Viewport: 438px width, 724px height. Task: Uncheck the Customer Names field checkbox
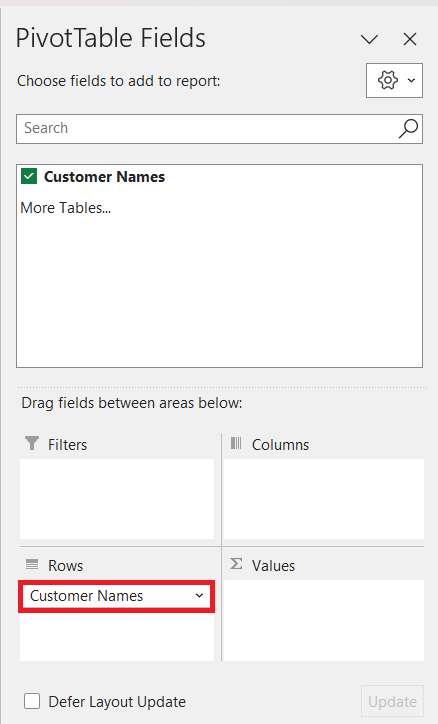pyautogui.click(x=29, y=176)
